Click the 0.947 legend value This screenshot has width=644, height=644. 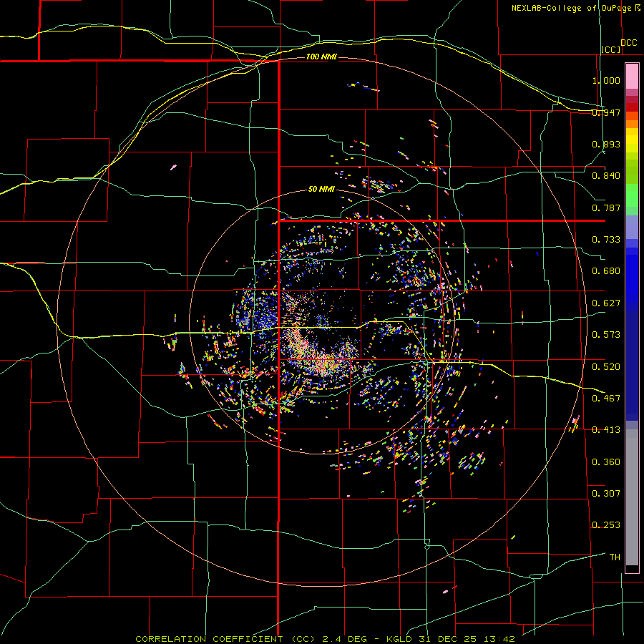[606, 112]
